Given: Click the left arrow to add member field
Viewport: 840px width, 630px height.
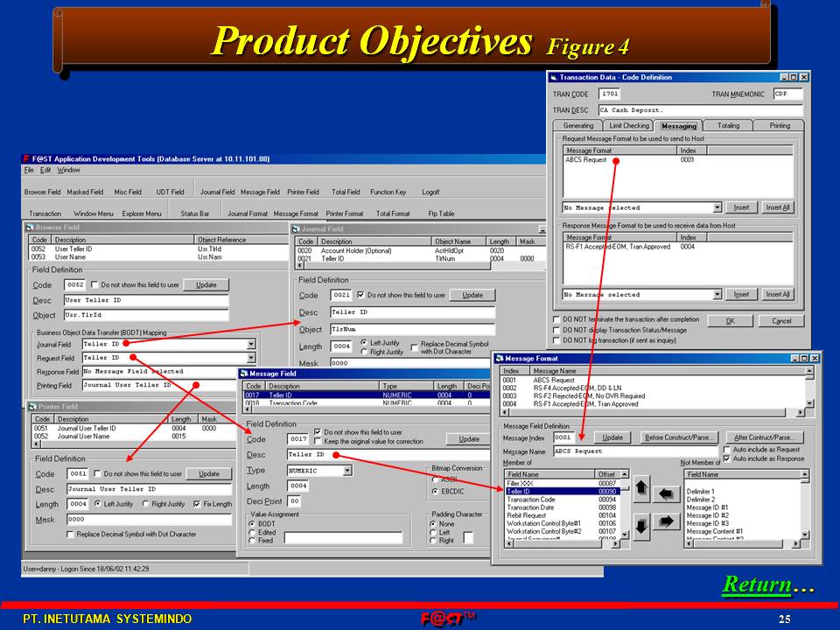Looking at the screenshot, I should pyautogui.click(x=667, y=493).
